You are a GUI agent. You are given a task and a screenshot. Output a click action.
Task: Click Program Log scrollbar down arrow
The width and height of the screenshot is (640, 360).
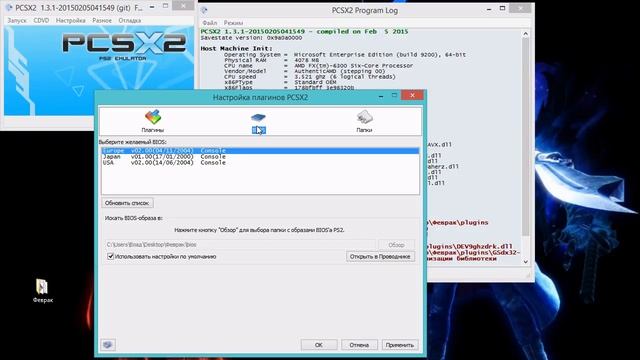[x=526, y=261]
